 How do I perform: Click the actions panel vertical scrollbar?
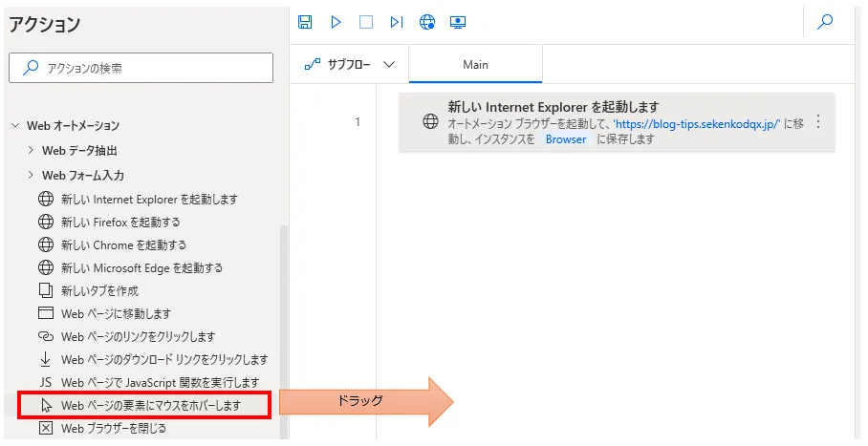(282, 325)
